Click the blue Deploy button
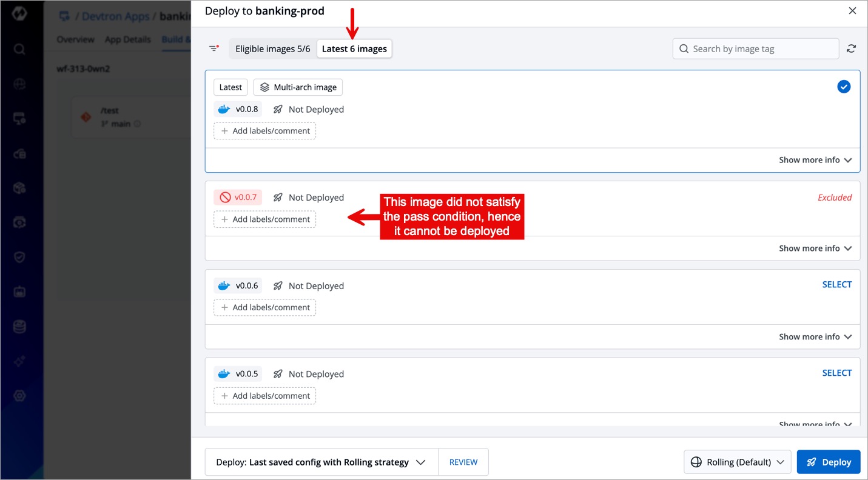The width and height of the screenshot is (868, 480). point(828,462)
